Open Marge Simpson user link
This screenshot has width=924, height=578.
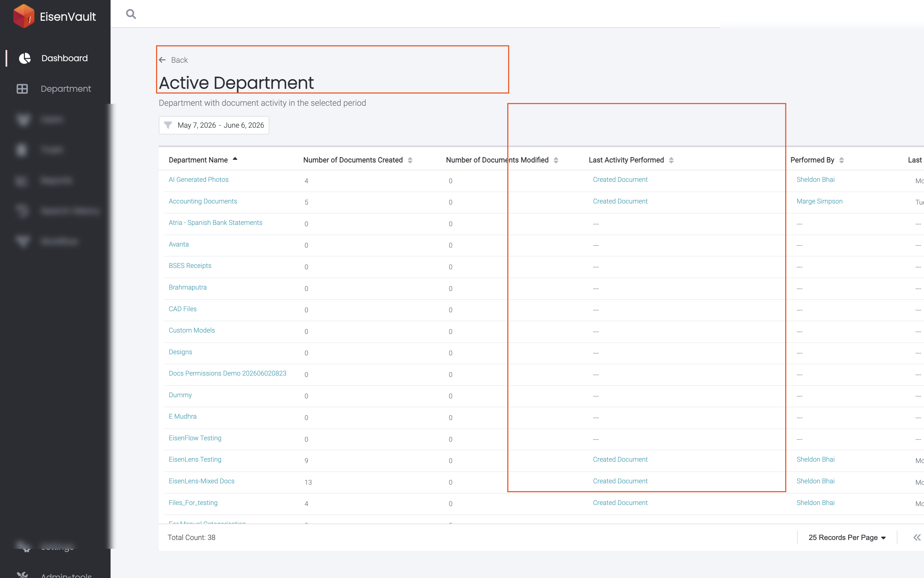pyautogui.click(x=819, y=201)
